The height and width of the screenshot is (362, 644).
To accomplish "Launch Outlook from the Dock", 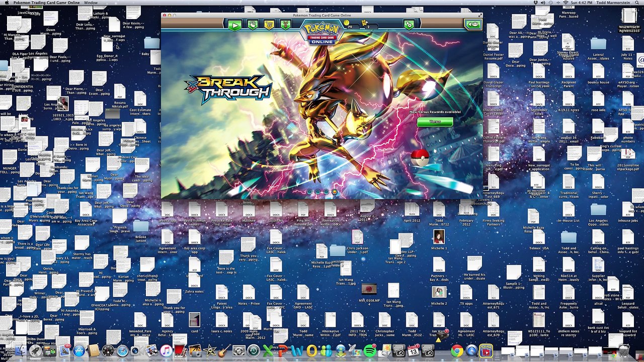I will [311, 350].
